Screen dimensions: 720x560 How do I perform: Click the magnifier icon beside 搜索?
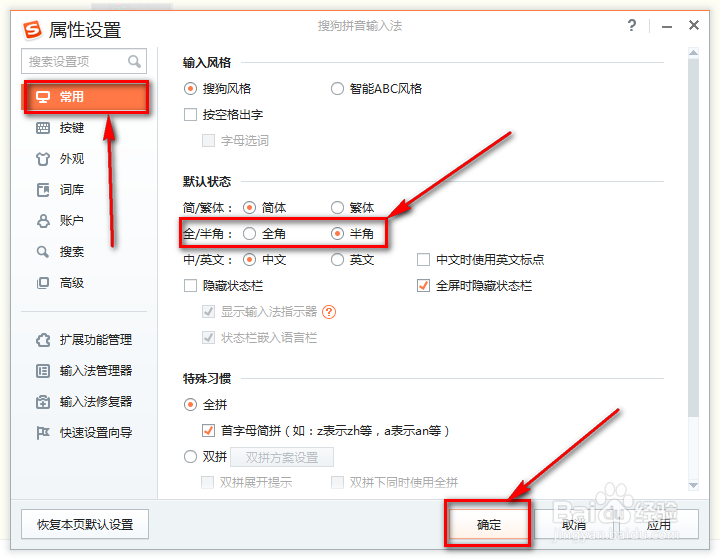(43, 252)
